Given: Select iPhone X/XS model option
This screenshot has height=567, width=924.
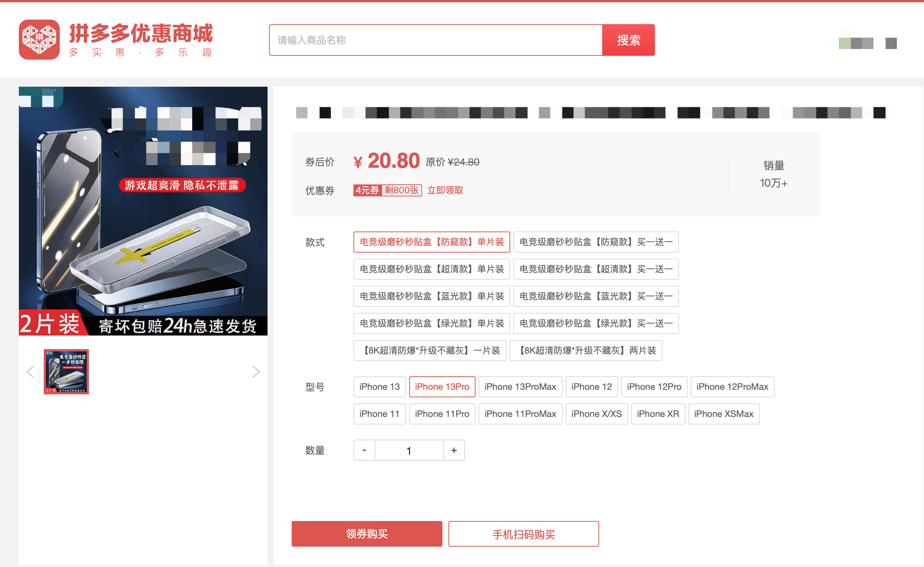Looking at the screenshot, I should [594, 415].
